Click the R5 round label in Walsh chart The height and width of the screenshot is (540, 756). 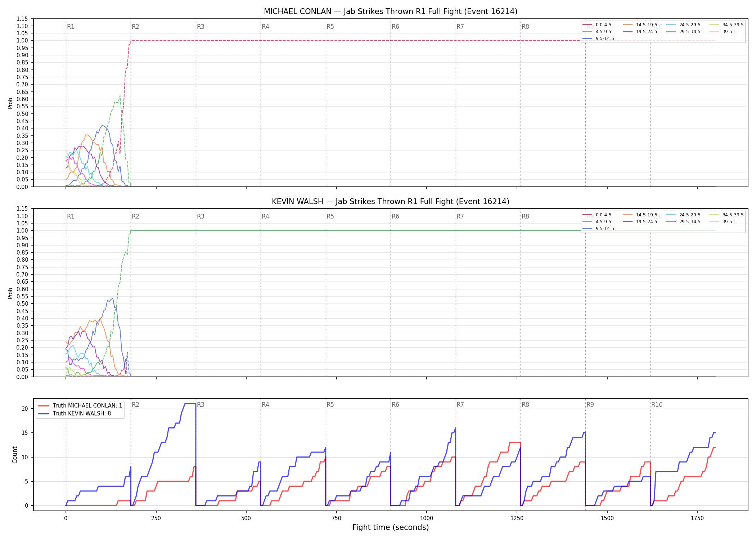click(330, 216)
